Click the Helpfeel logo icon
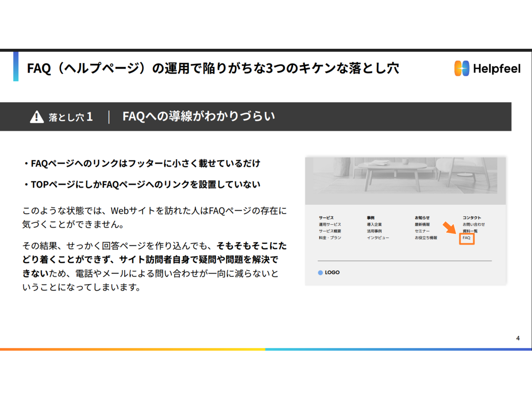Screen dimensions: 532x399 click(462, 68)
